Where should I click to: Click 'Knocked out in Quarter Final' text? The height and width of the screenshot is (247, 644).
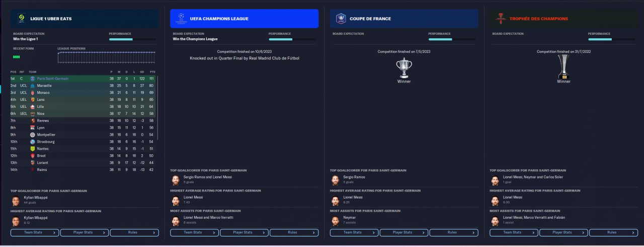coord(244,58)
